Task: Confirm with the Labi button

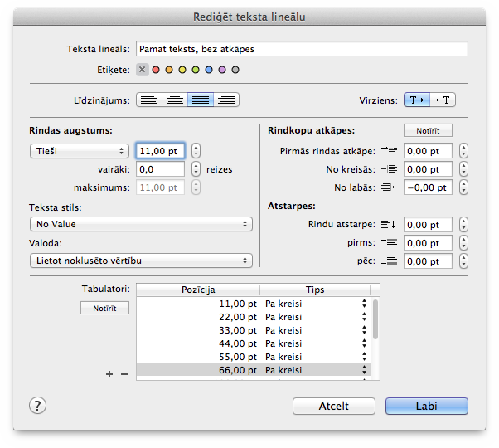Action: click(x=427, y=406)
